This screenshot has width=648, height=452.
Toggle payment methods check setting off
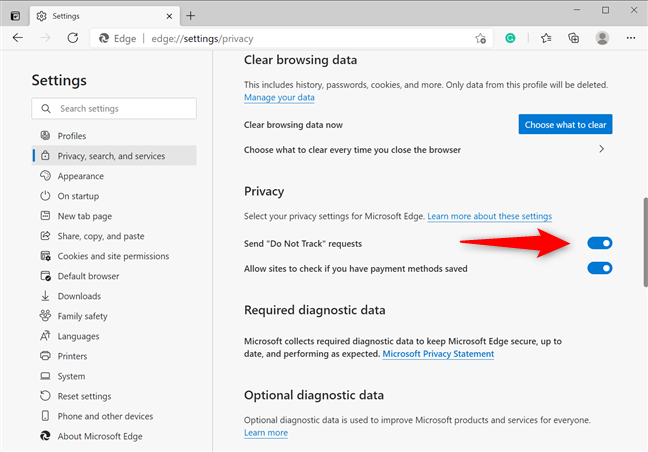coord(600,268)
